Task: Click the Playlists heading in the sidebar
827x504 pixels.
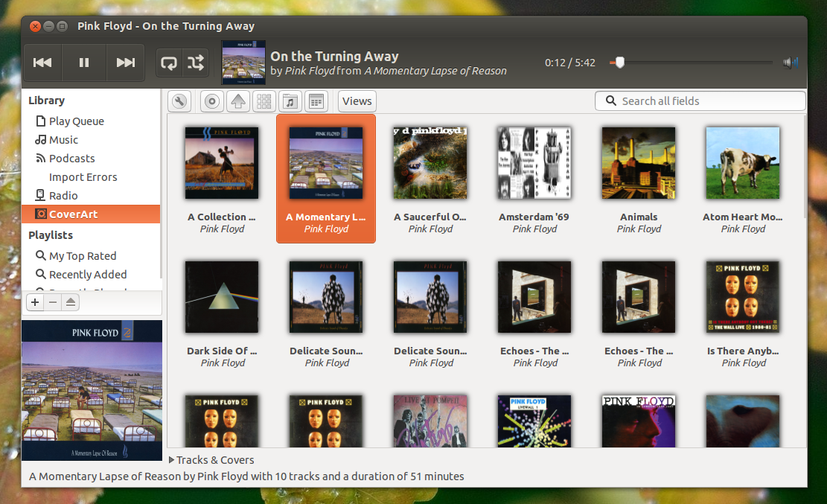Action: click(x=51, y=235)
